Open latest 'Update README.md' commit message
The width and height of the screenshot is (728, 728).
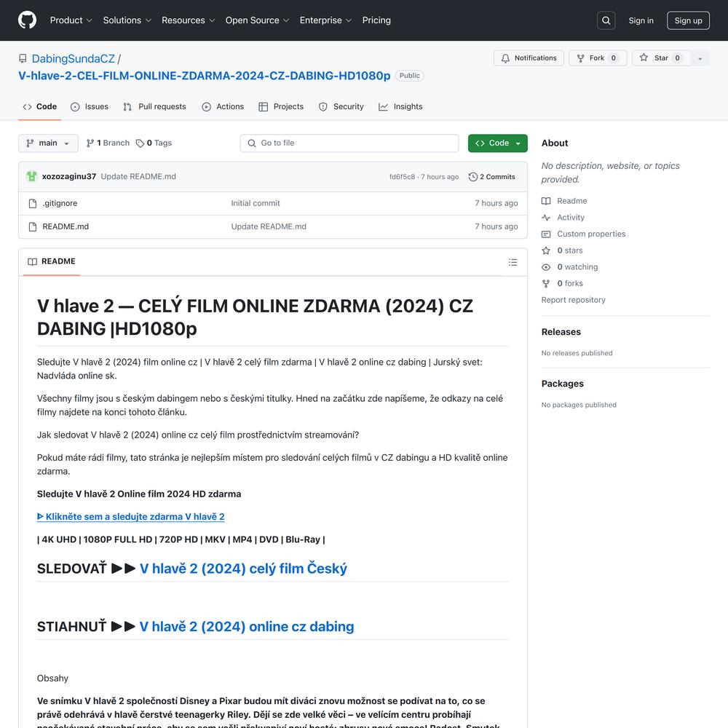(x=138, y=176)
